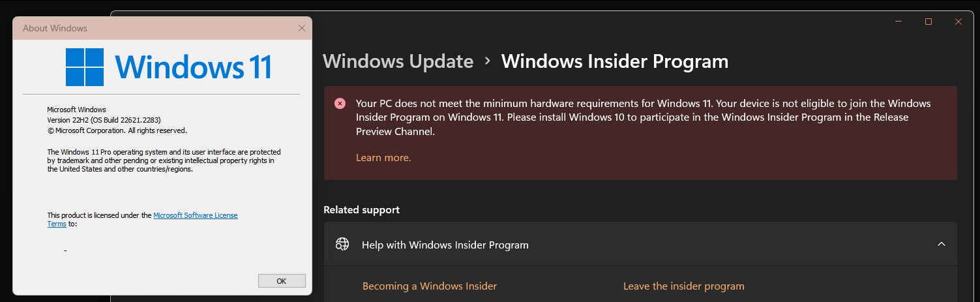Open Becoming a Windows Insider link

(430, 286)
